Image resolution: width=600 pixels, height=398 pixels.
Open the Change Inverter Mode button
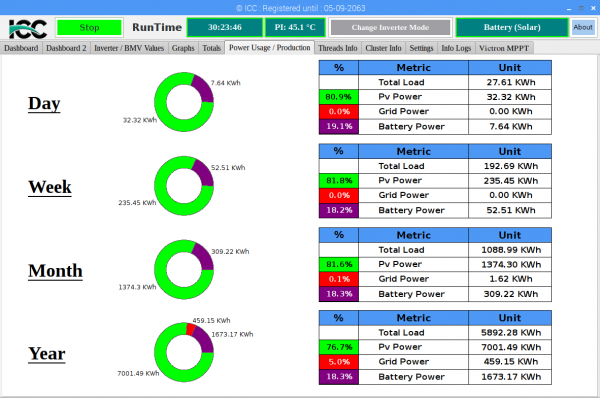point(390,28)
